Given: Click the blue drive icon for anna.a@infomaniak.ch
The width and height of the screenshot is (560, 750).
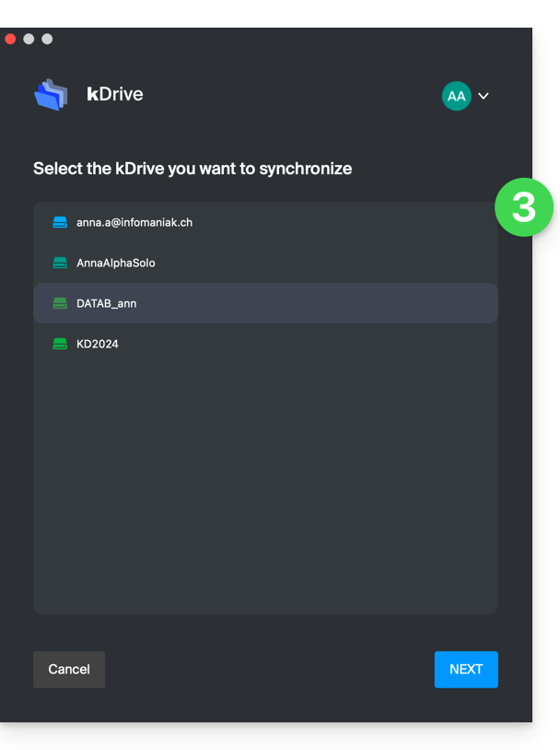Looking at the screenshot, I should coord(60,222).
